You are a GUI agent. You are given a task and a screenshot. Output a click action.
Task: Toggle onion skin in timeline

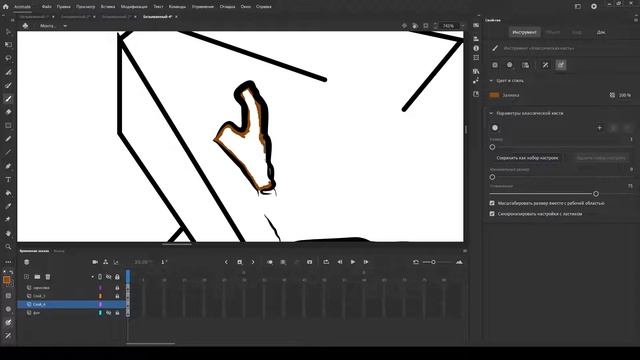click(270, 262)
